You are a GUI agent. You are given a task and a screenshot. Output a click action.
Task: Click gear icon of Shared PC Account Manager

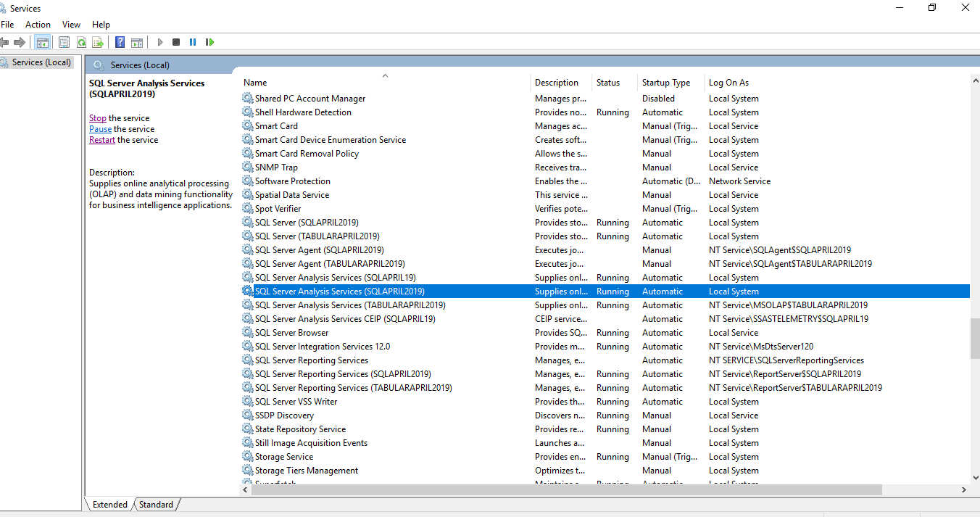[x=248, y=99]
